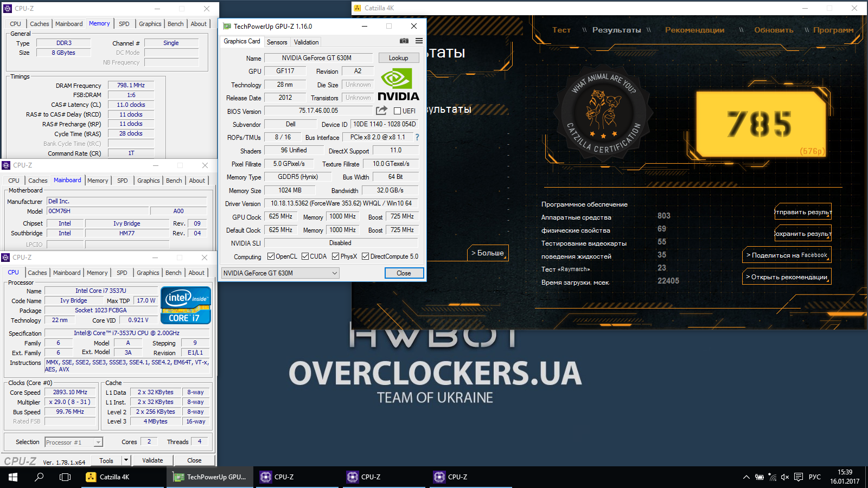Click the Intel Core i7 logo in CPU-Z
The width and height of the screenshot is (868, 488).
tap(186, 305)
